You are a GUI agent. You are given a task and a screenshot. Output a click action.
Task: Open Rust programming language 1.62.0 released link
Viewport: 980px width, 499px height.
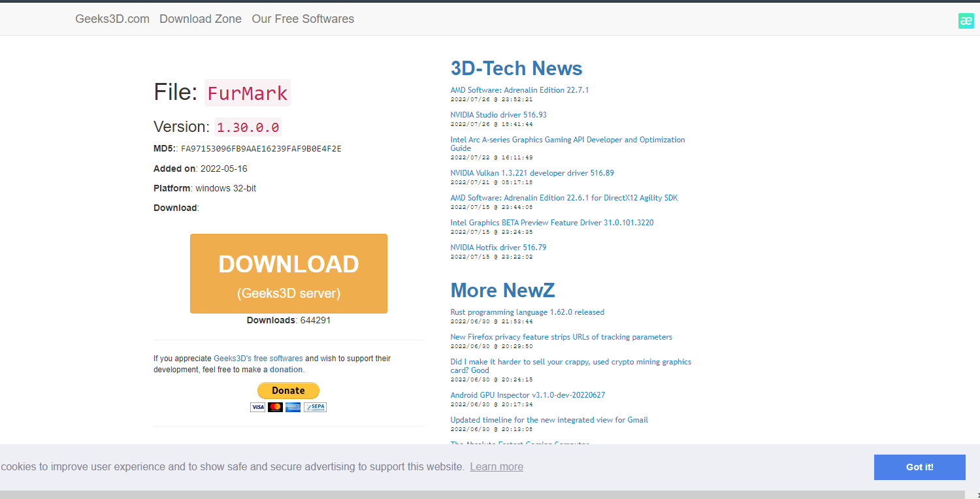[x=527, y=312]
